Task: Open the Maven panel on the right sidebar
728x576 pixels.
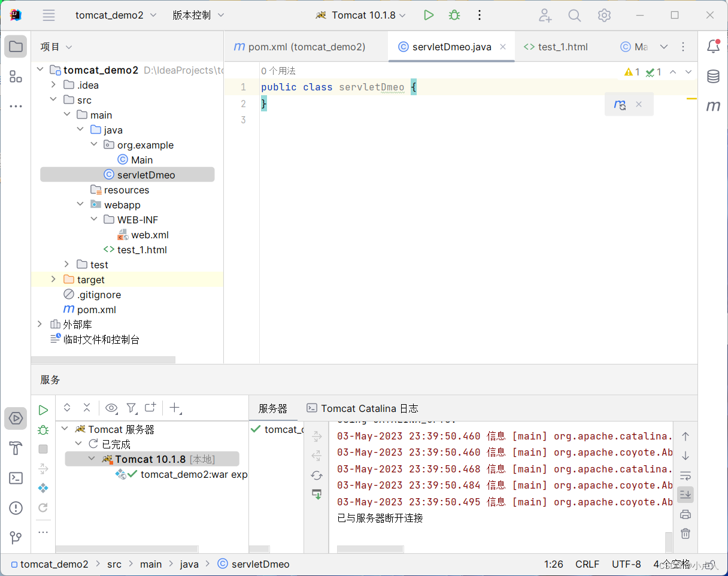Action: click(x=713, y=107)
